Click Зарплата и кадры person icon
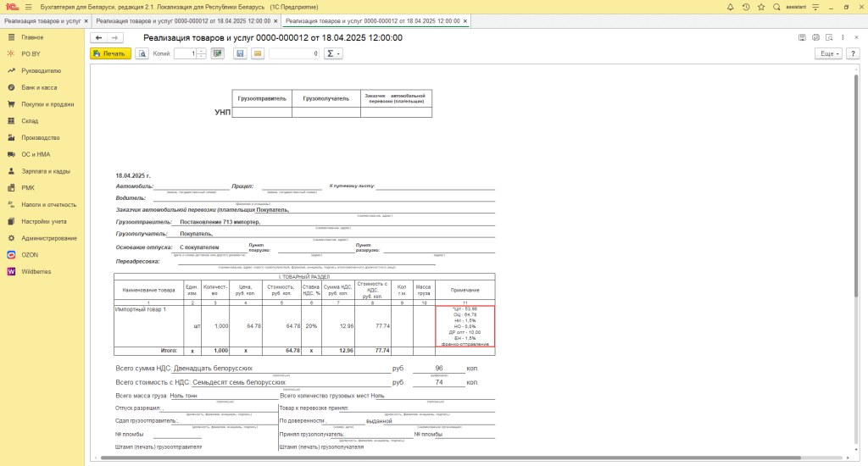The width and height of the screenshot is (868, 466). pyautogui.click(x=11, y=171)
